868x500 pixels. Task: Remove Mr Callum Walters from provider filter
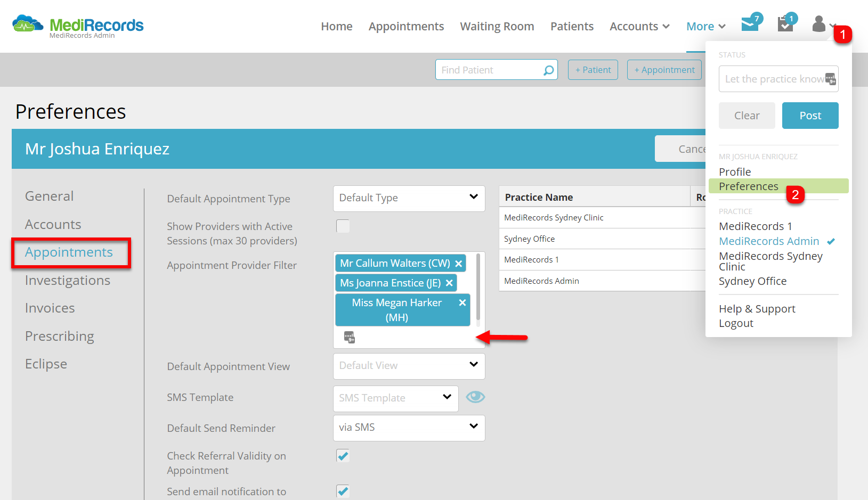point(458,264)
